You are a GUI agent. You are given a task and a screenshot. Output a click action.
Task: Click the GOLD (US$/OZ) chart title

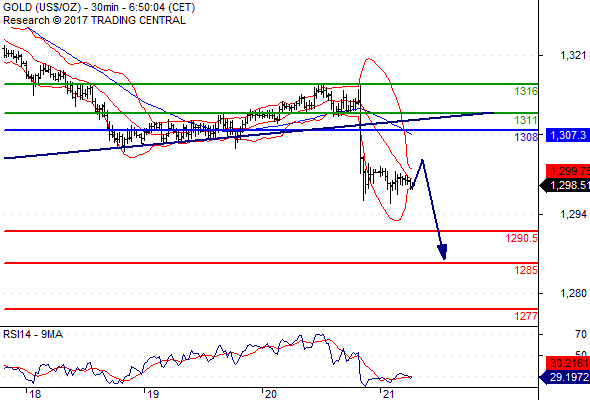click(x=41, y=7)
